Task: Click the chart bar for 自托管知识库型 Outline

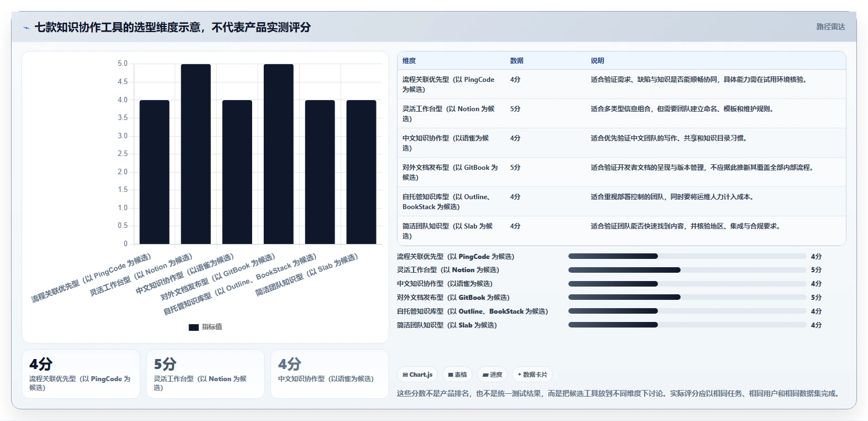Action: pyautogui.click(x=320, y=172)
